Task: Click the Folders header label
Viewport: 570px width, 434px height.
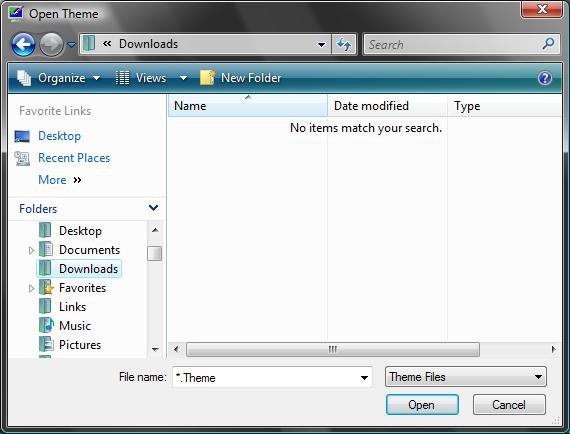Action: coord(38,209)
